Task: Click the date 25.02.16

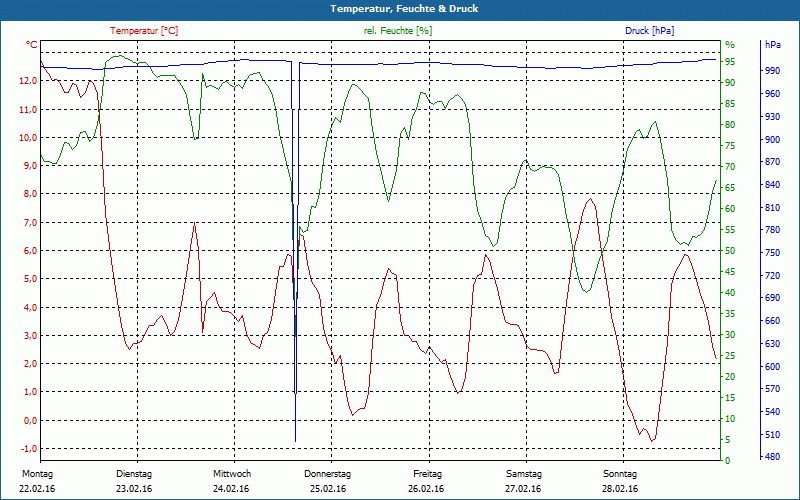Action: pyautogui.click(x=328, y=489)
